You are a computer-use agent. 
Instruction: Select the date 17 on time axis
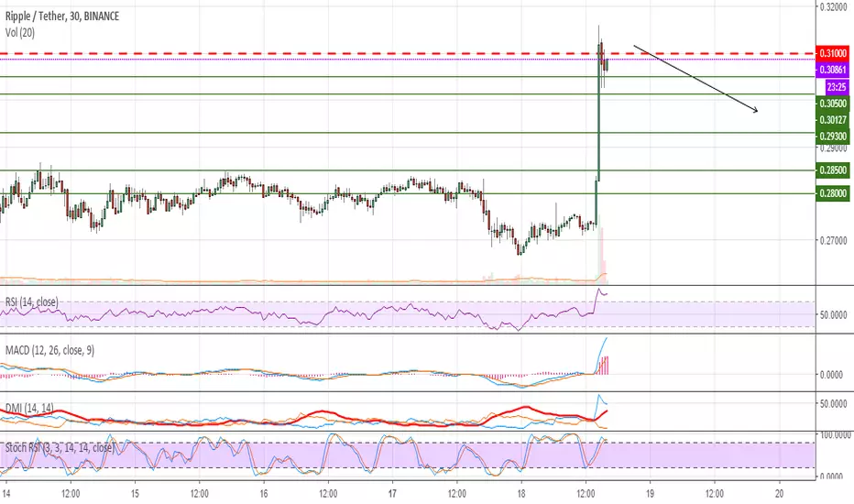coord(392,494)
